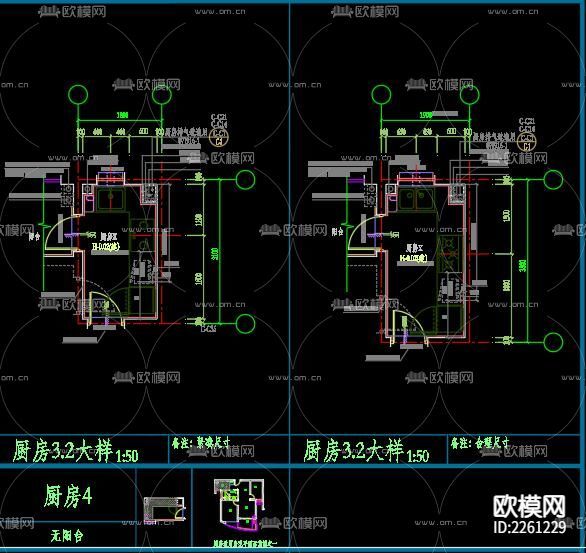Select the left '厨房3.2大样 1:50' title text

(x=75, y=451)
